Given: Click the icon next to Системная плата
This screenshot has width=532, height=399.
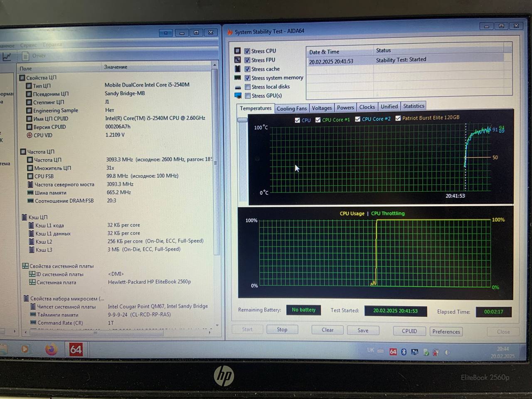Looking at the screenshot, I should pyautogui.click(x=32, y=282).
